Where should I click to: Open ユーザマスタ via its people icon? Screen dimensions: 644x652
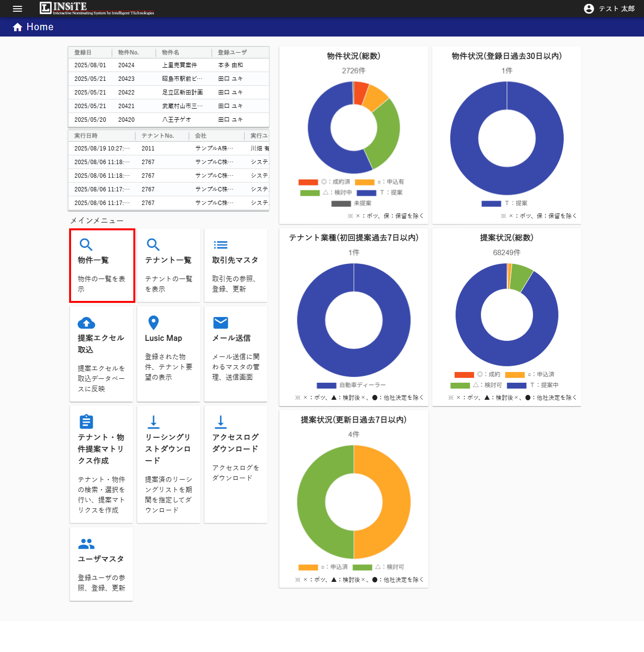pyautogui.click(x=86, y=543)
